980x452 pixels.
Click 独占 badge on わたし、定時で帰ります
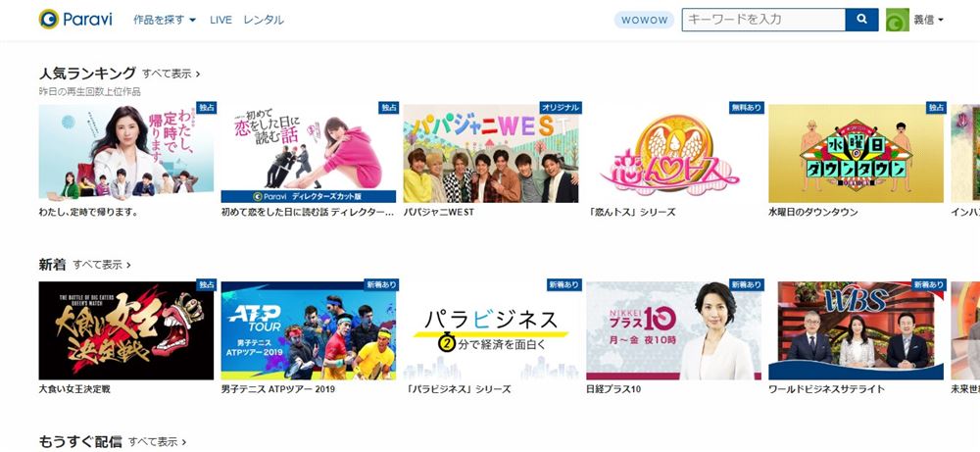pyautogui.click(x=205, y=108)
